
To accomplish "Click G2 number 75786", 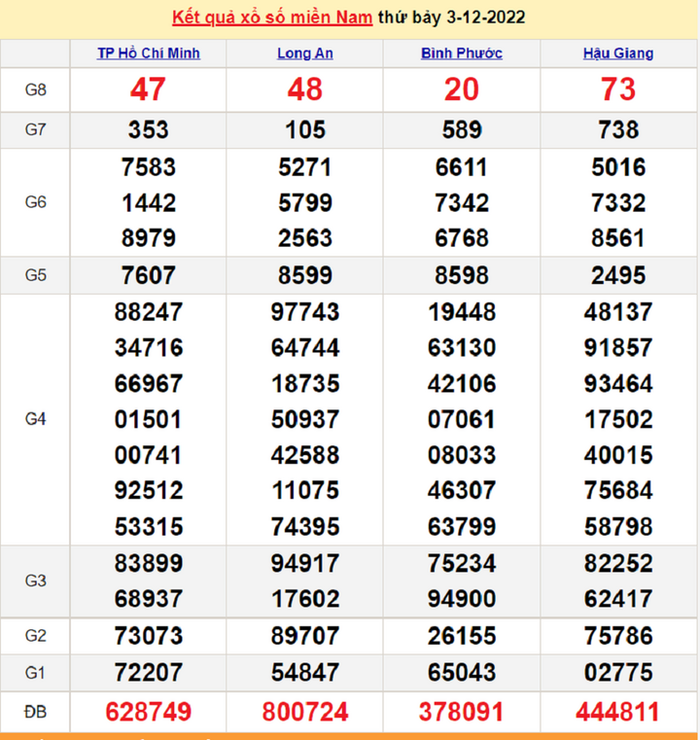I will point(618,636).
